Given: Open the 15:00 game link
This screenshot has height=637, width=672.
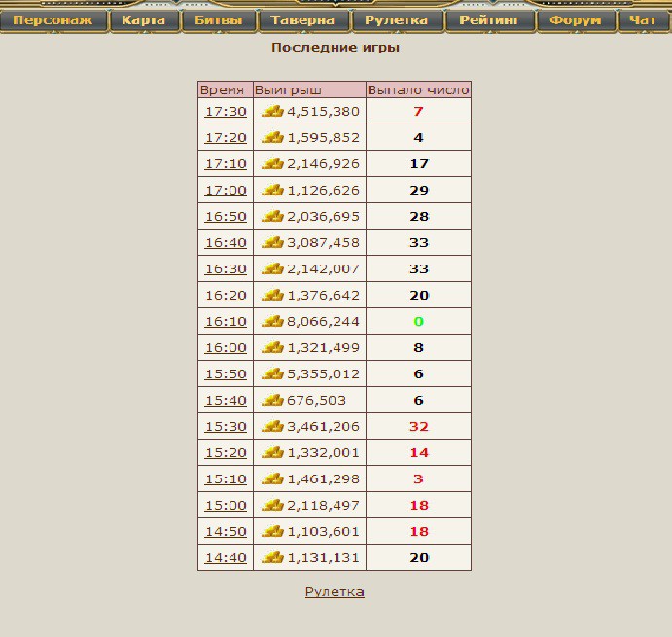Looking at the screenshot, I should 226,505.
